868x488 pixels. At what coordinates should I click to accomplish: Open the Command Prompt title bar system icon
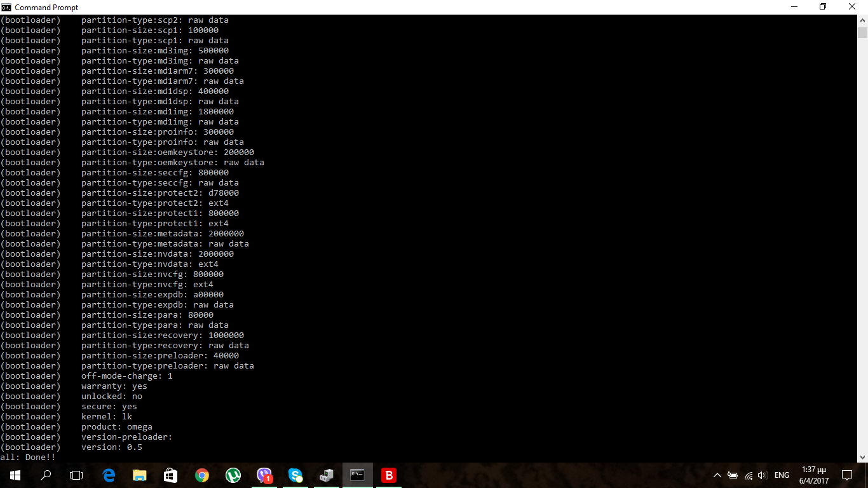click(x=6, y=7)
